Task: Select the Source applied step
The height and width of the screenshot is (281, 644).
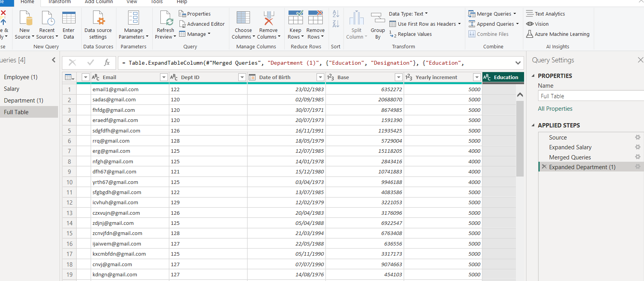Action: [558, 137]
